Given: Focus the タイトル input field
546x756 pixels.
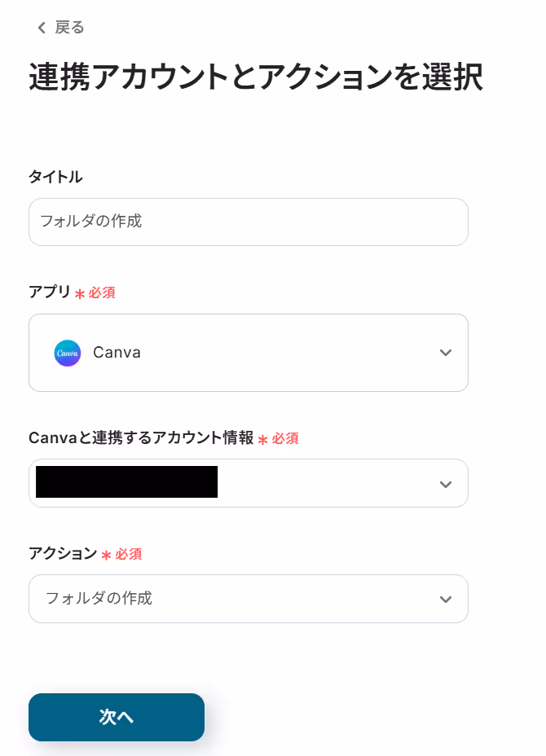Looking at the screenshot, I should 249,222.
